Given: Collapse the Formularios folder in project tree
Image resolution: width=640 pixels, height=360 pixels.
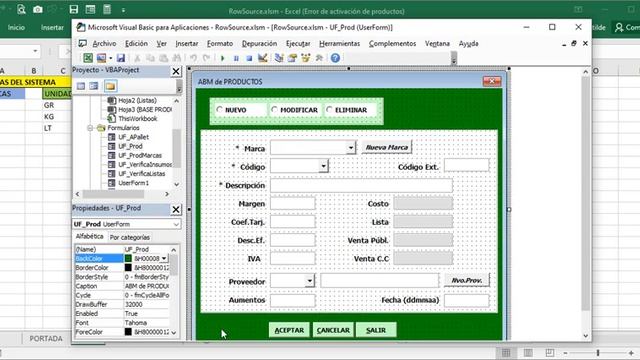Looking at the screenshot, I should pos(90,128).
